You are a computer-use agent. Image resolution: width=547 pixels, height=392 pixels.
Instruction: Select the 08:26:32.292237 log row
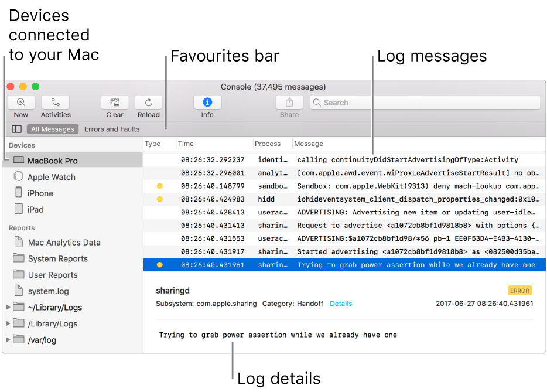click(x=344, y=160)
